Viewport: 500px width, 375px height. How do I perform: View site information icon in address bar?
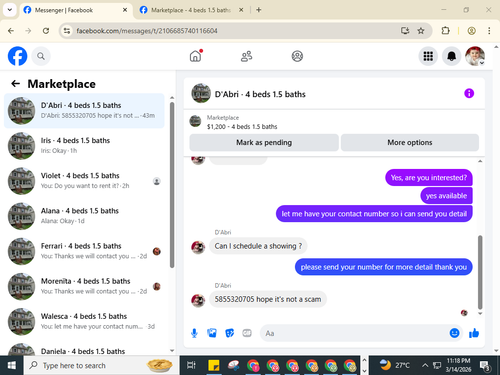click(67, 31)
